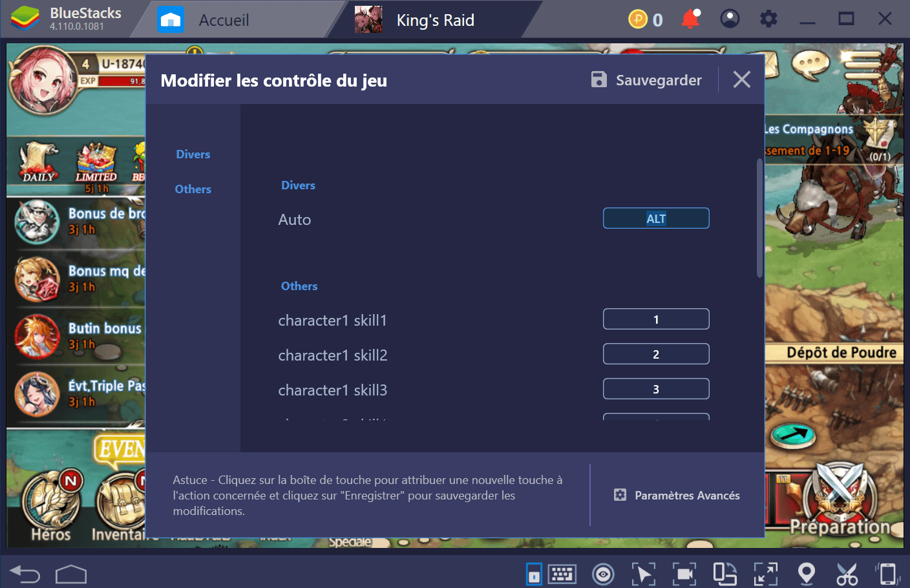
Task: Click the Dépôt de Poudre label
Action: point(841,352)
